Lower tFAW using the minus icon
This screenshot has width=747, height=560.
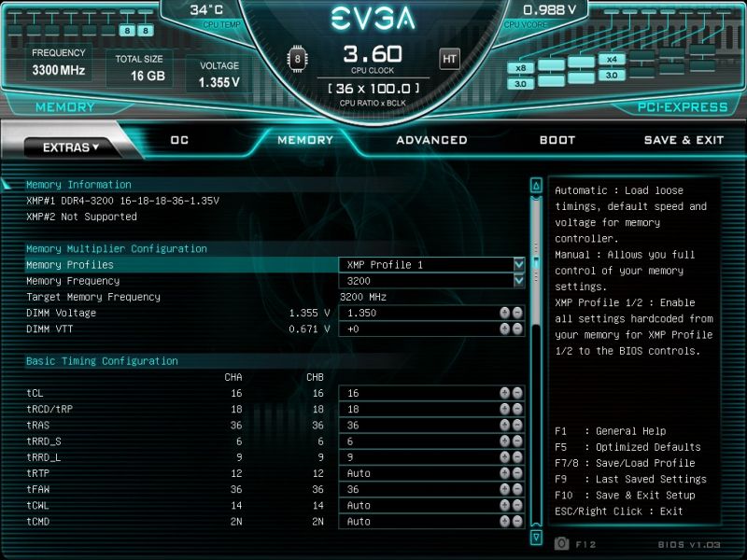[x=517, y=489]
